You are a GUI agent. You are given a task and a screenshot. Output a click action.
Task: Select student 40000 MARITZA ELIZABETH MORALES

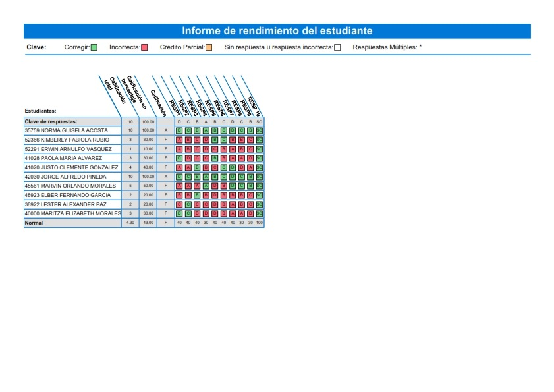(72, 213)
